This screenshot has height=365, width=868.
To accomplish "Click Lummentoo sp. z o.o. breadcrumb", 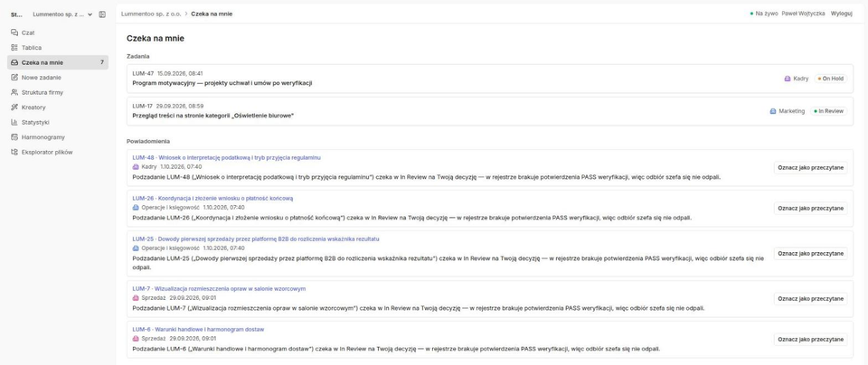I will pyautogui.click(x=152, y=14).
